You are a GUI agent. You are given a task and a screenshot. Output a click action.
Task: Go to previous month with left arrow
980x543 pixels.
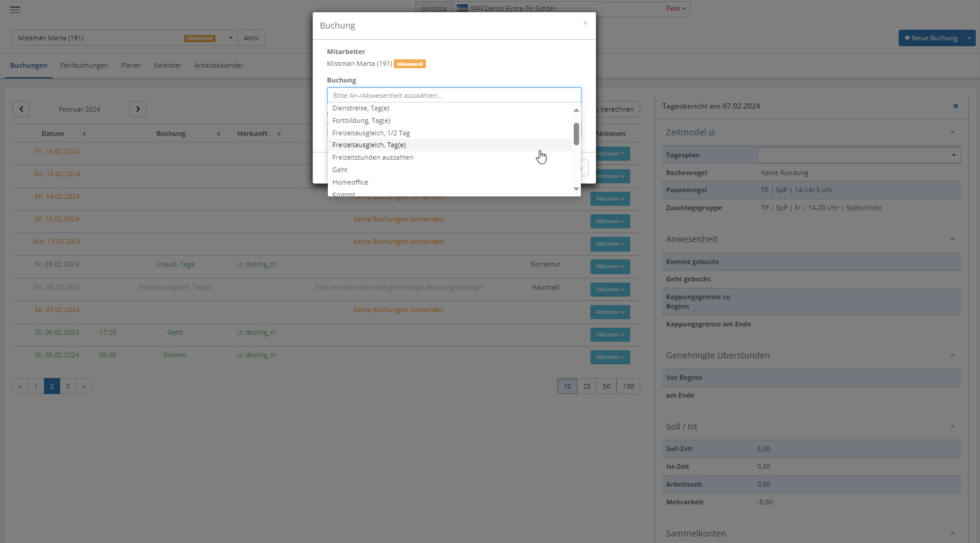click(21, 109)
